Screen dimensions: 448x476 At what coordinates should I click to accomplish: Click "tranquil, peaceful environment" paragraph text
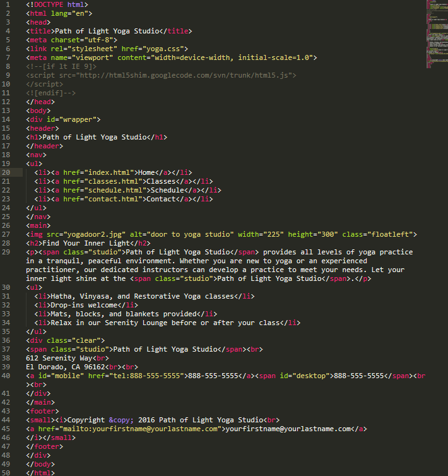coord(109,261)
